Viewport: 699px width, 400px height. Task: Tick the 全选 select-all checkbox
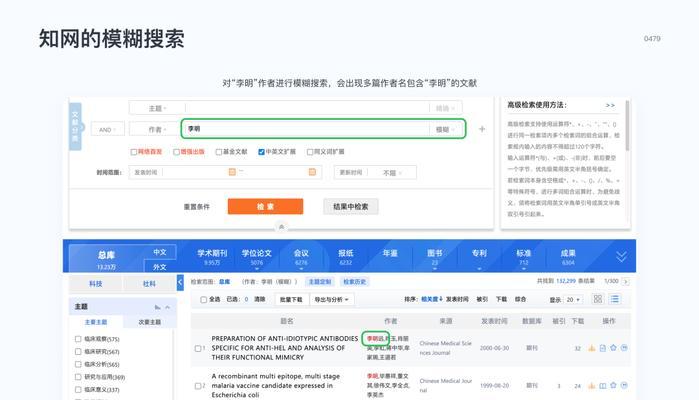click(x=204, y=300)
